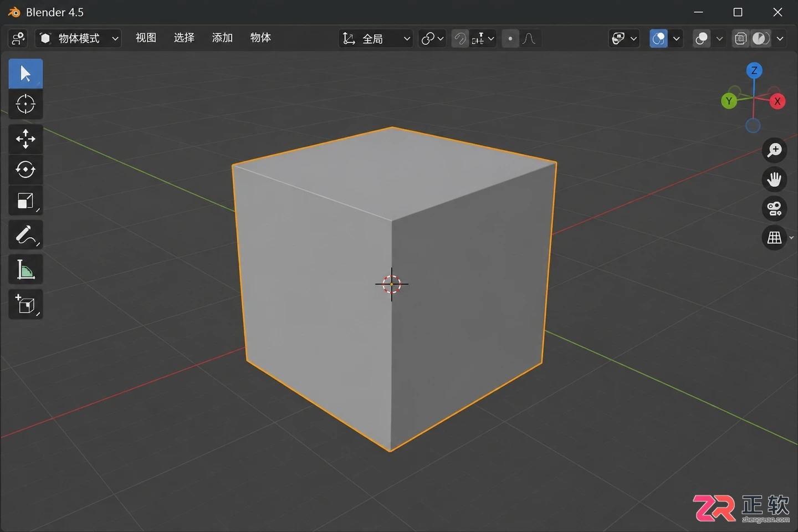Align view to the green Y axis
Viewport: 798px width, 532px height.
(x=729, y=101)
